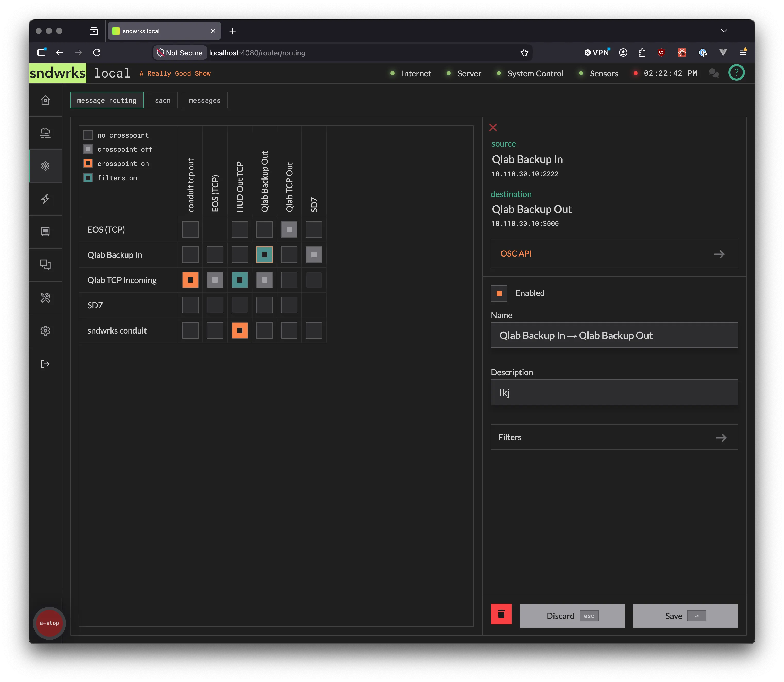Delete crosspoint with red trash icon
This screenshot has height=682, width=784.
tap(501, 614)
